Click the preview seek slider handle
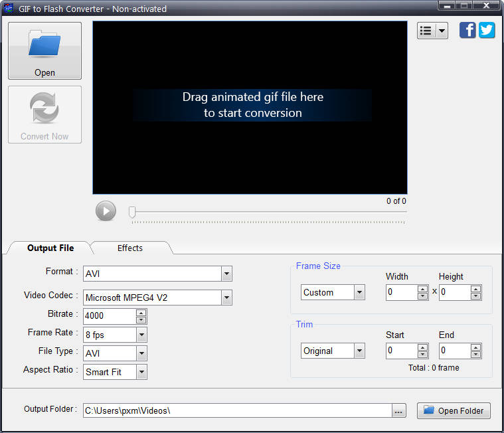504x433 pixels. (x=132, y=212)
